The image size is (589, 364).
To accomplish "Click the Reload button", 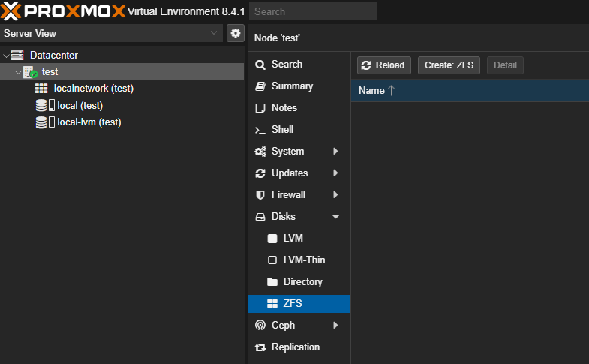I will point(384,65).
